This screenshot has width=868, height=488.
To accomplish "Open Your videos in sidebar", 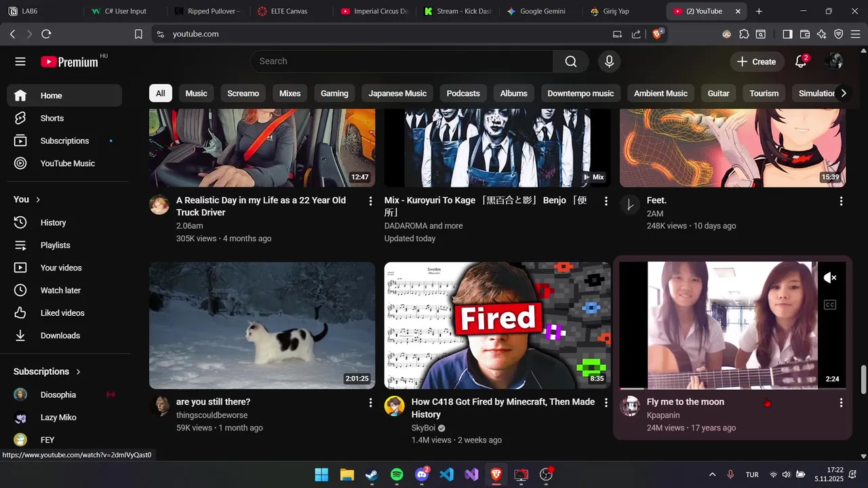I will coord(64,268).
